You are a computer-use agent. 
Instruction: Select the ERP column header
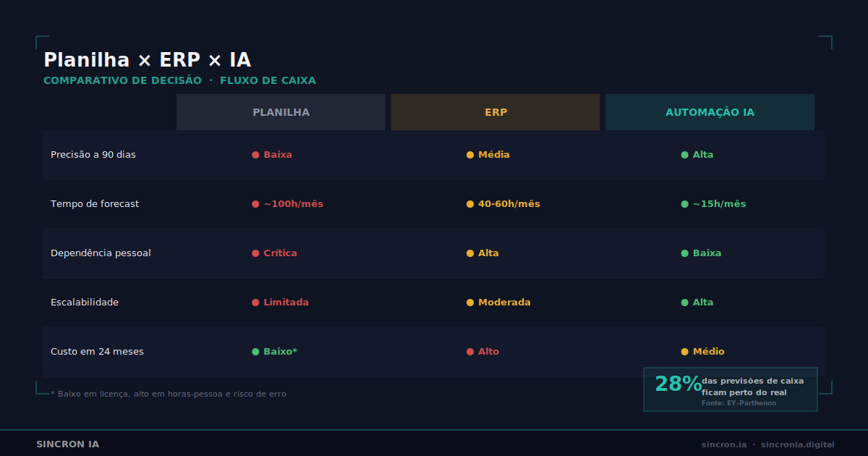click(x=495, y=112)
